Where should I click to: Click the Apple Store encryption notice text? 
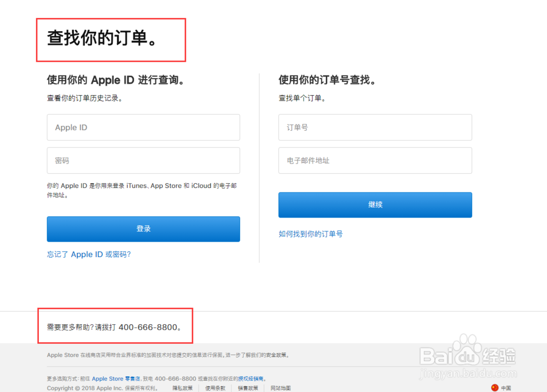pos(168,355)
